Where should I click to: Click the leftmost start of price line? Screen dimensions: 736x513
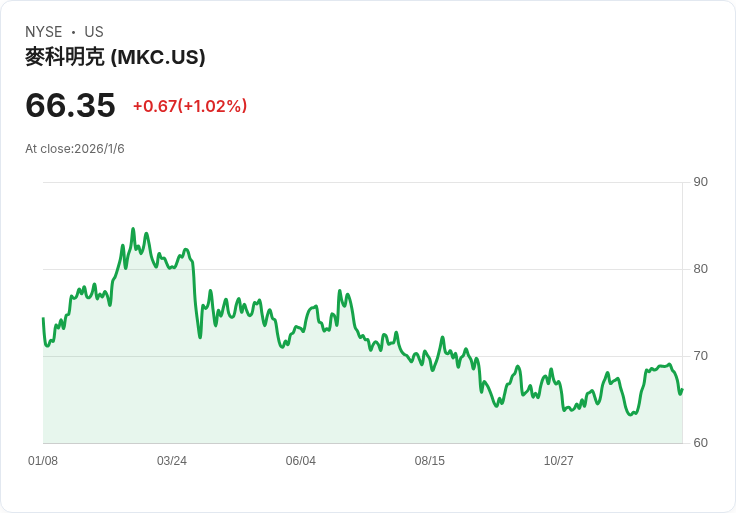43,318
